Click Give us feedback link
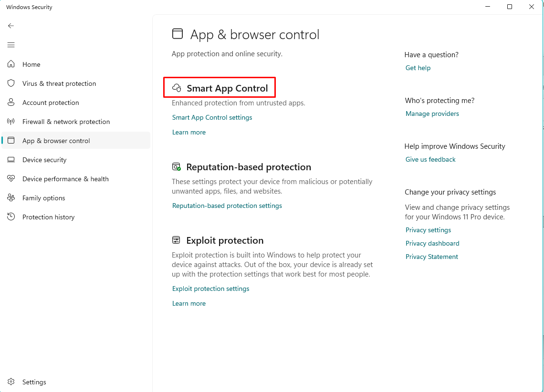This screenshot has height=392, width=544. (x=430, y=159)
